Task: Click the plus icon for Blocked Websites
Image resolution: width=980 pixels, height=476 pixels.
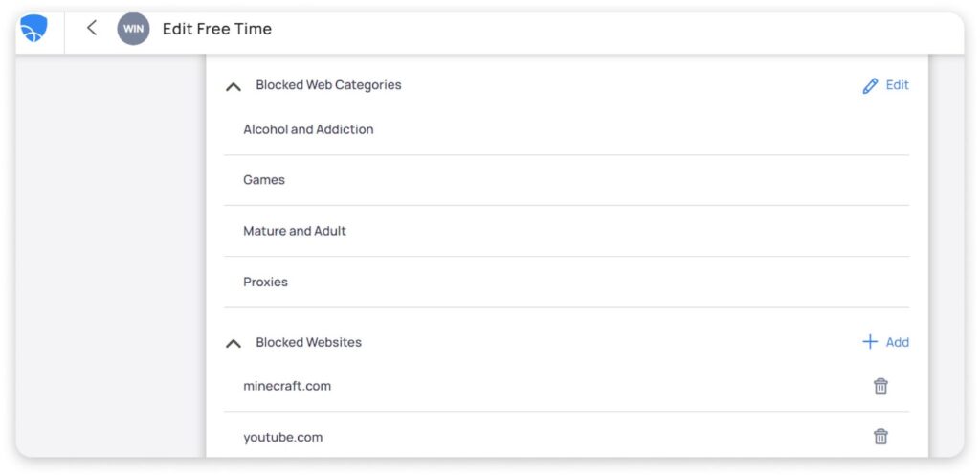Action: (870, 342)
